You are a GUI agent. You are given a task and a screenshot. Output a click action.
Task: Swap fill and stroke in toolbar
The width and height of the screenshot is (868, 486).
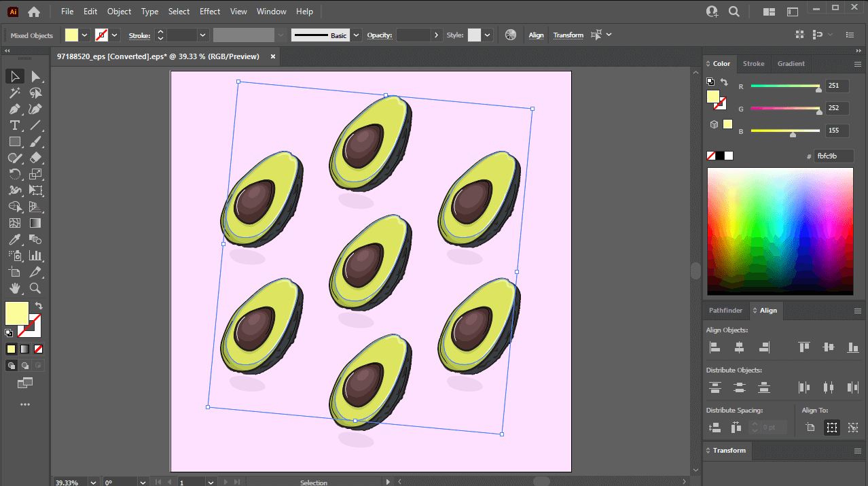pos(39,307)
